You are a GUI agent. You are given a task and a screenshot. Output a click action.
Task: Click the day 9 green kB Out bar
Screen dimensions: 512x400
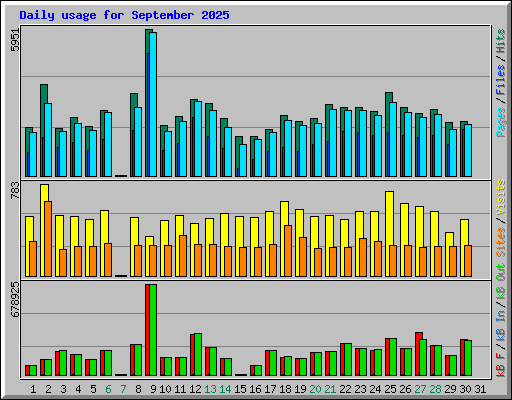[153, 330]
